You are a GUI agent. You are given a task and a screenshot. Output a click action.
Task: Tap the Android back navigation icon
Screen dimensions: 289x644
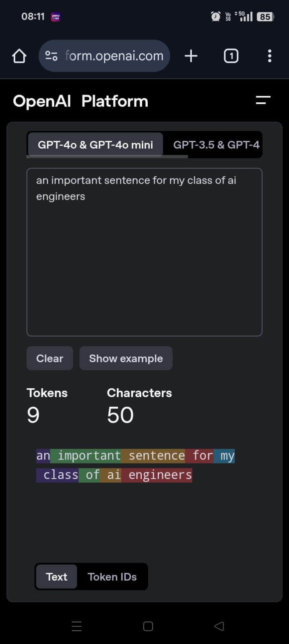click(219, 626)
